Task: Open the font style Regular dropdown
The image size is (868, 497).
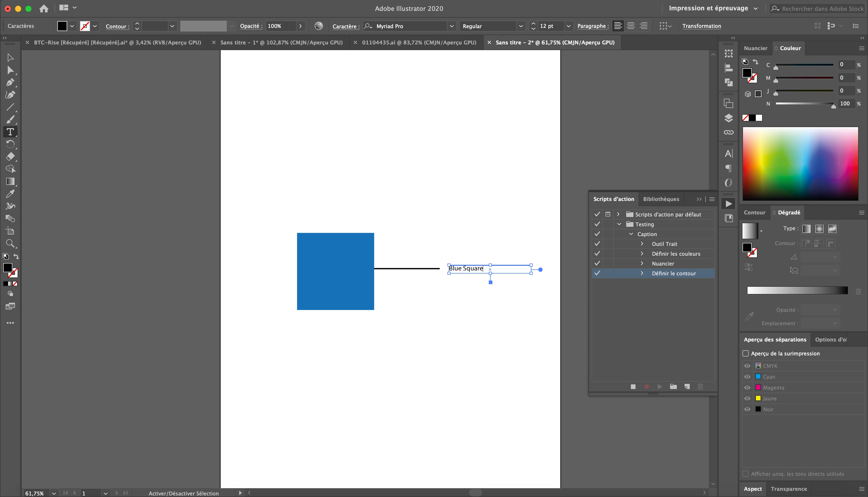Action: pyautogui.click(x=521, y=26)
